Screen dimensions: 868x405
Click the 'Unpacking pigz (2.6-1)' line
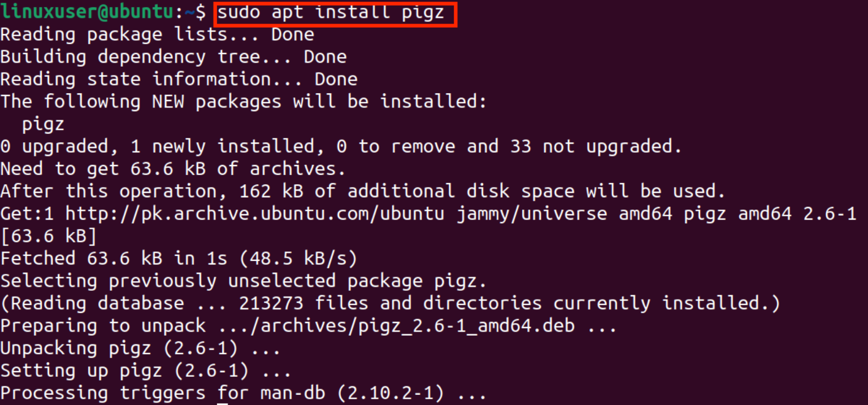tap(140, 348)
